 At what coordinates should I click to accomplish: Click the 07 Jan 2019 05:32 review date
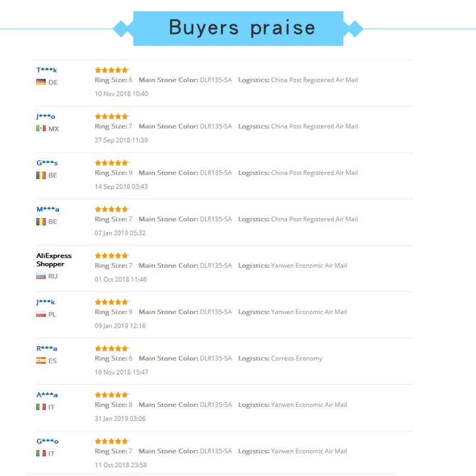tap(120, 233)
